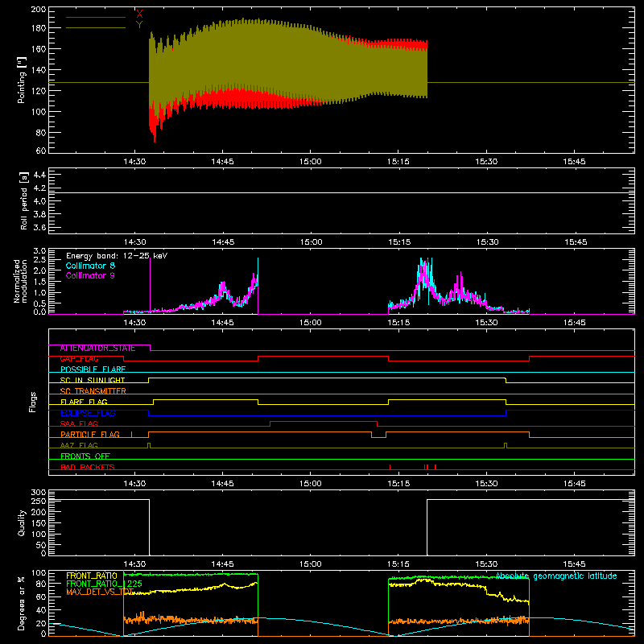The width and height of the screenshot is (644, 644).
Task: Click the 14:30 time label under Pointing plot
Action: [134, 162]
